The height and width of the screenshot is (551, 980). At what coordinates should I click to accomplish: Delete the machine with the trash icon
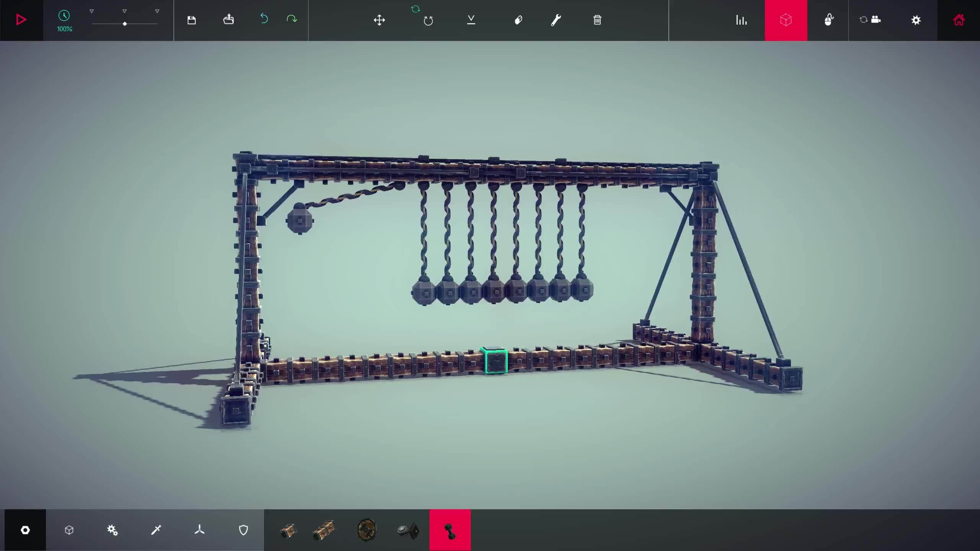(x=598, y=20)
